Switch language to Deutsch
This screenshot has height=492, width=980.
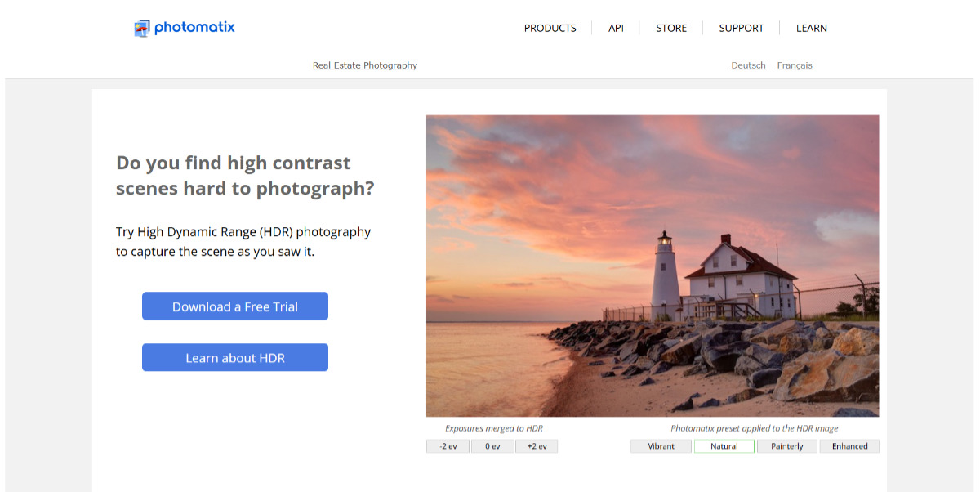(x=748, y=65)
